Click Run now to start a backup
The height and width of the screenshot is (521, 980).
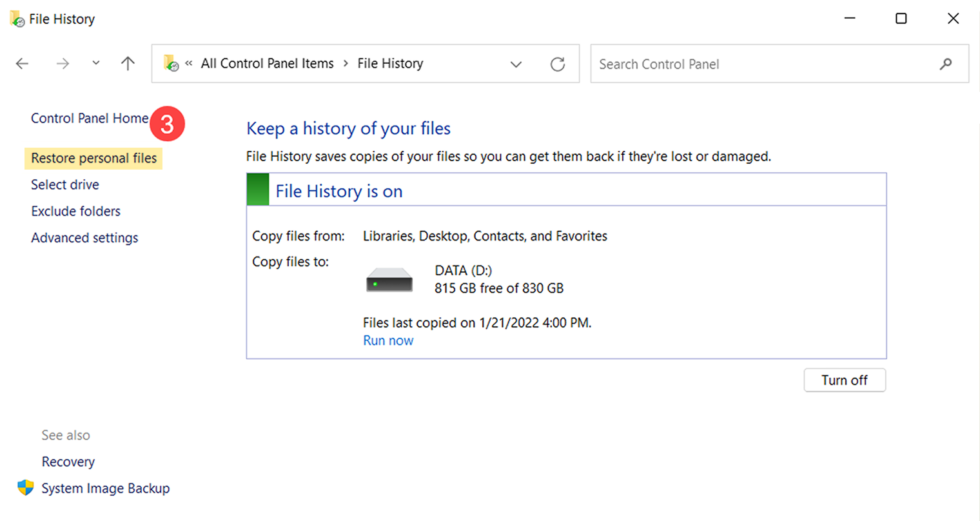click(388, 340)
